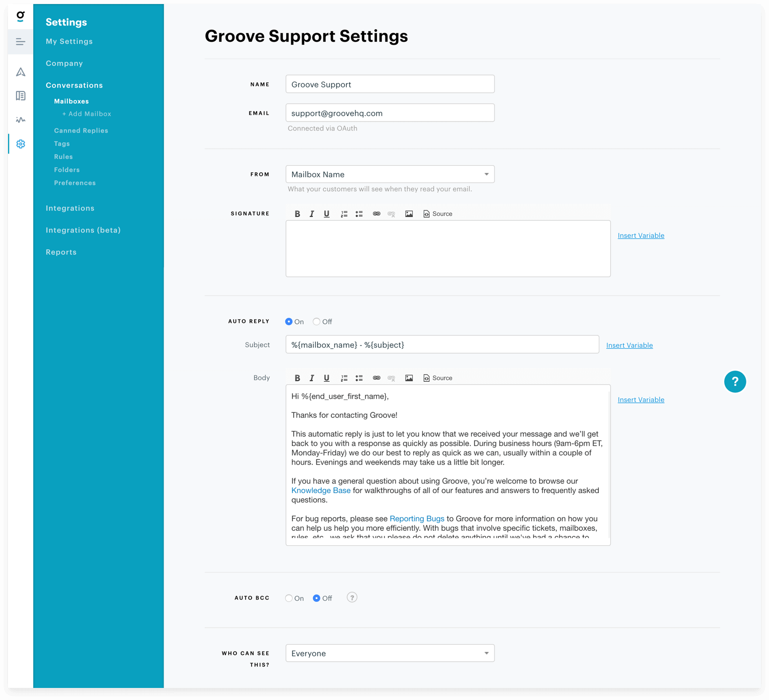Apply italic in auto reply Body toolbar
Viewport: 769px width, 700px height.
pos(312,378)
